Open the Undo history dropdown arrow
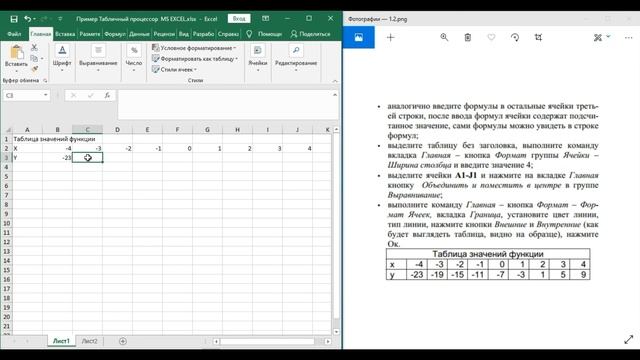This screenshot has height=360, width=640. tap(34, 19)
